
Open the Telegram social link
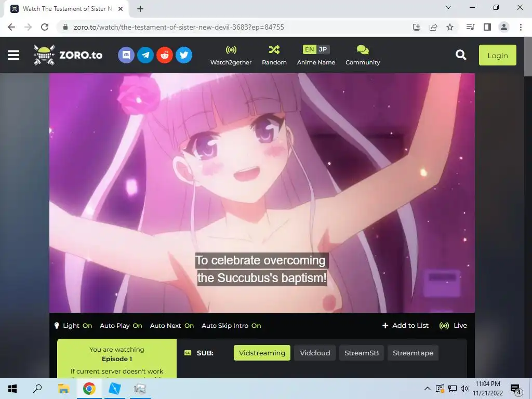(x=145, y=55)
